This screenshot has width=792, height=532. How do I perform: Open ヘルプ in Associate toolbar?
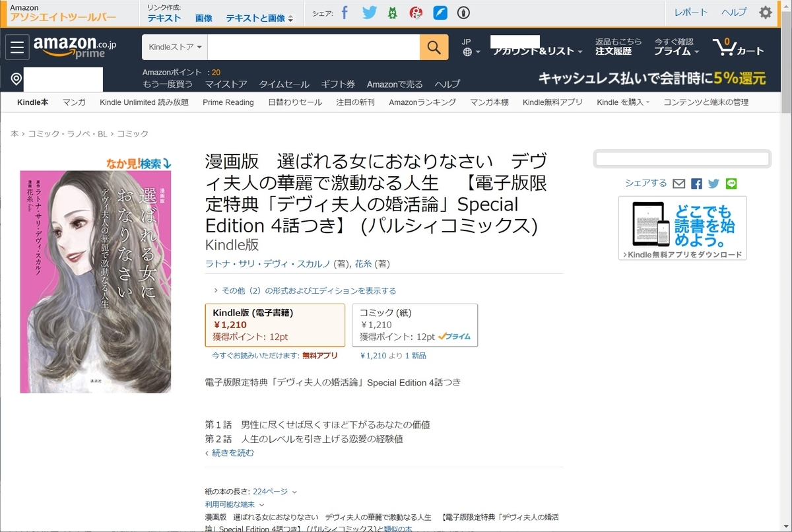tap(734, 12)
